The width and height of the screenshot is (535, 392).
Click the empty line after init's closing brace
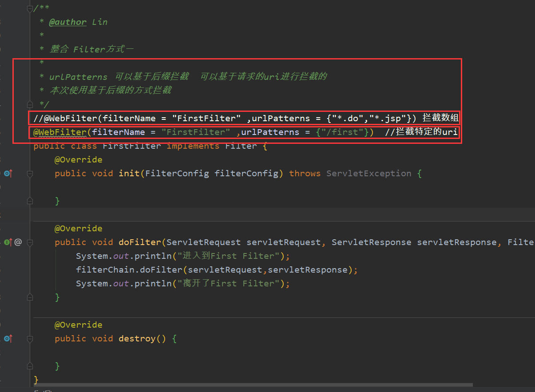point(283,215)
